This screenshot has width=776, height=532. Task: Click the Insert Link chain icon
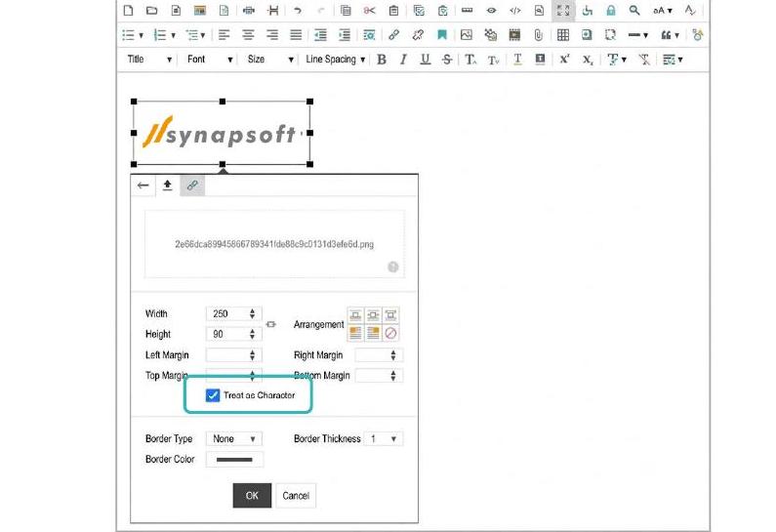(394, 34)
